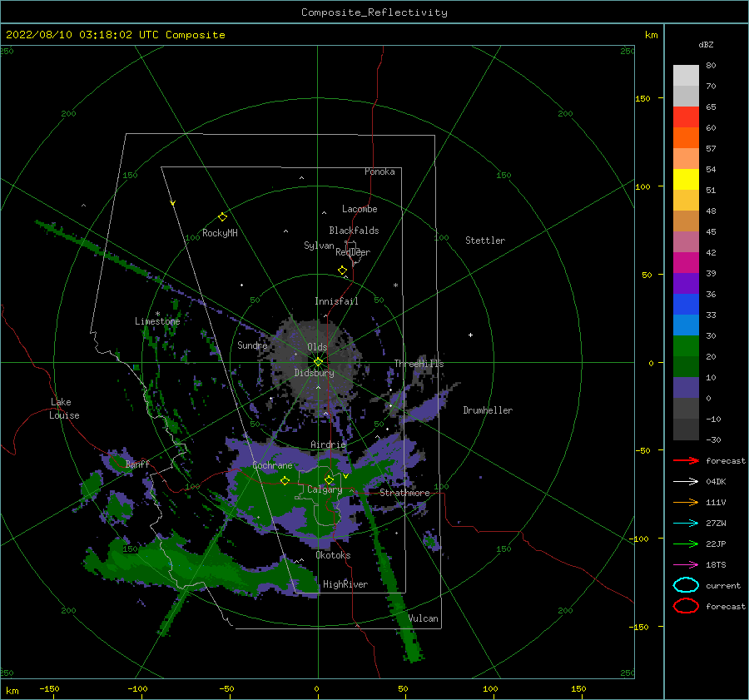Click yellow diamond marker above Calgary label
749x700 pixels.
(329, 479)
